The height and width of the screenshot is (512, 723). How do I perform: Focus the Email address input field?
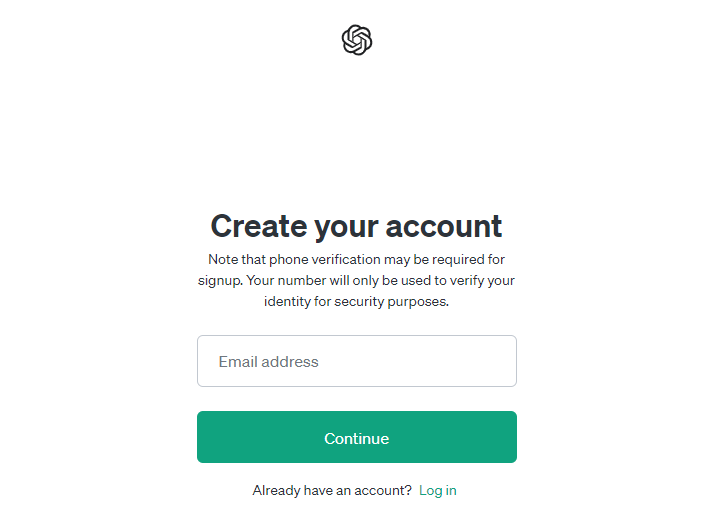coord(357,361)
